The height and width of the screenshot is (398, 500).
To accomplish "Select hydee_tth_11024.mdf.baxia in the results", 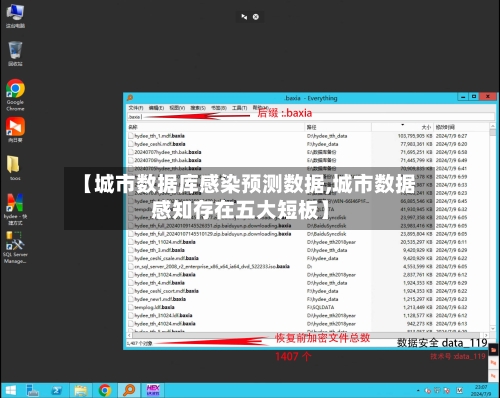I will 165,242.
